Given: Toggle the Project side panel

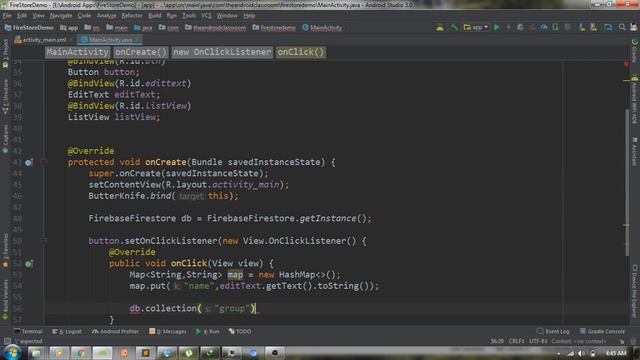Looking at the screenshot, I should click(x=5, y=53).
